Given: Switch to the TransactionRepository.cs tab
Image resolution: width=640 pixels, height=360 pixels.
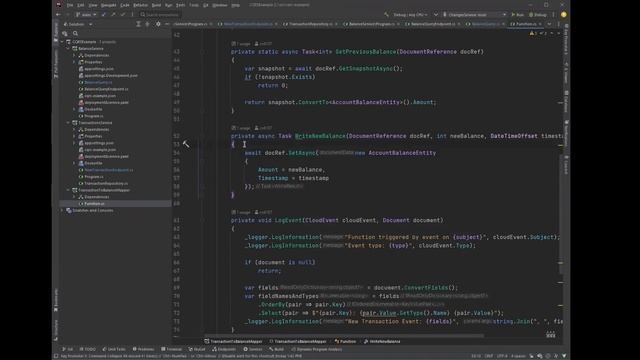Looking at the screenshot, I should (311, 24).
